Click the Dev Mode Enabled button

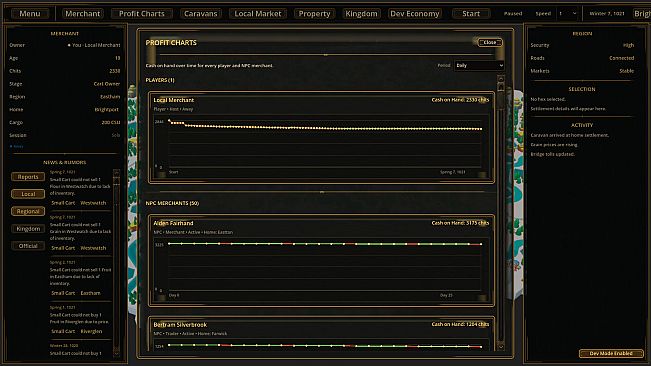coord(611,354)
